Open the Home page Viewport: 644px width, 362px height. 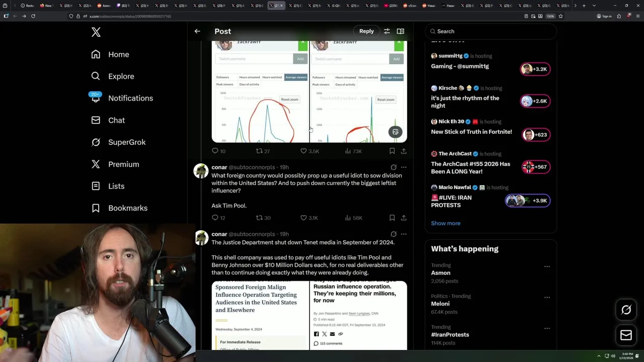tap(110, 54)
